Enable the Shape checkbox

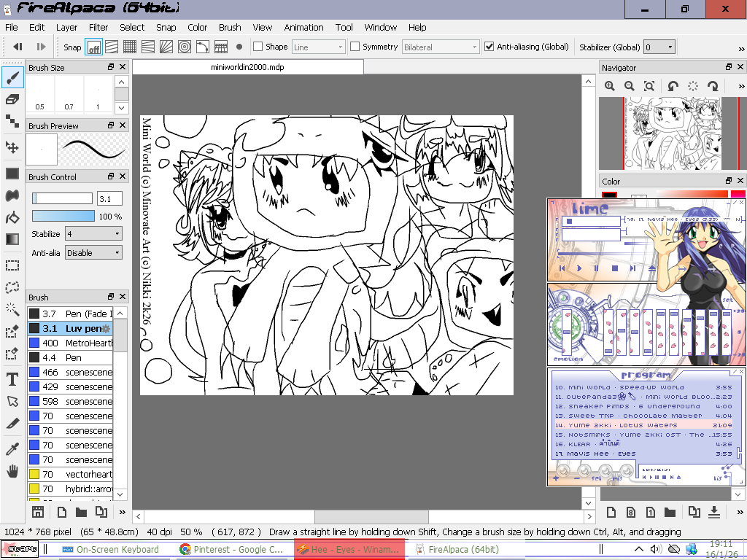[258, 47]
